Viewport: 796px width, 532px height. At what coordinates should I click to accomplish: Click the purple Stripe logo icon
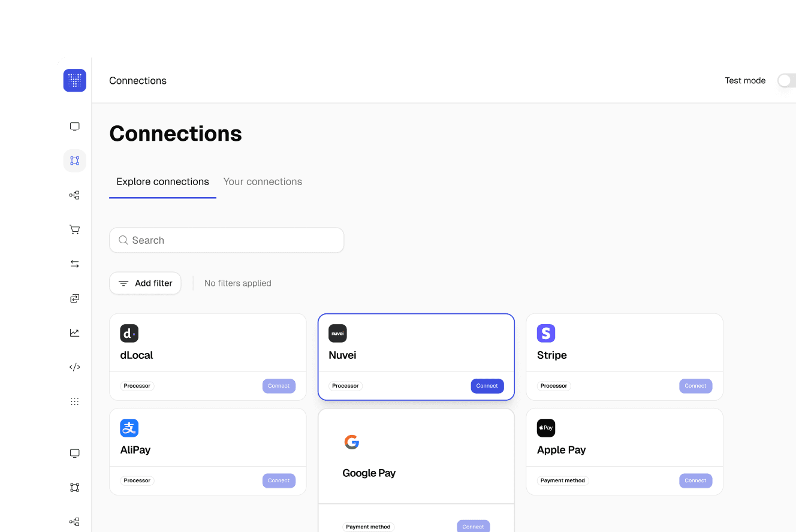pos(546,333)
